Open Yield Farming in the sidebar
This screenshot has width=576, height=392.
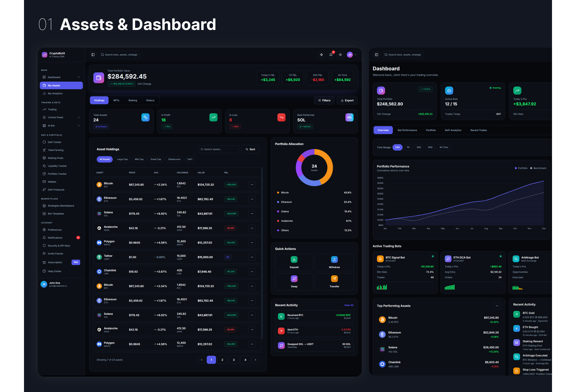click(61, 150)
